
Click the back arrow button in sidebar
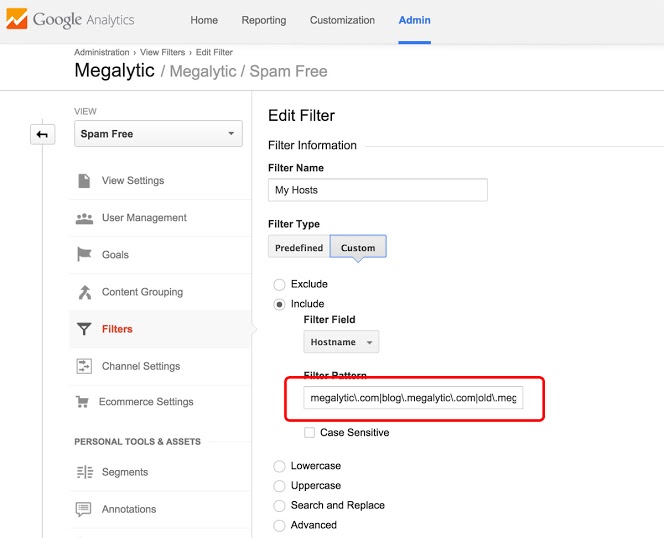[42, 134]
